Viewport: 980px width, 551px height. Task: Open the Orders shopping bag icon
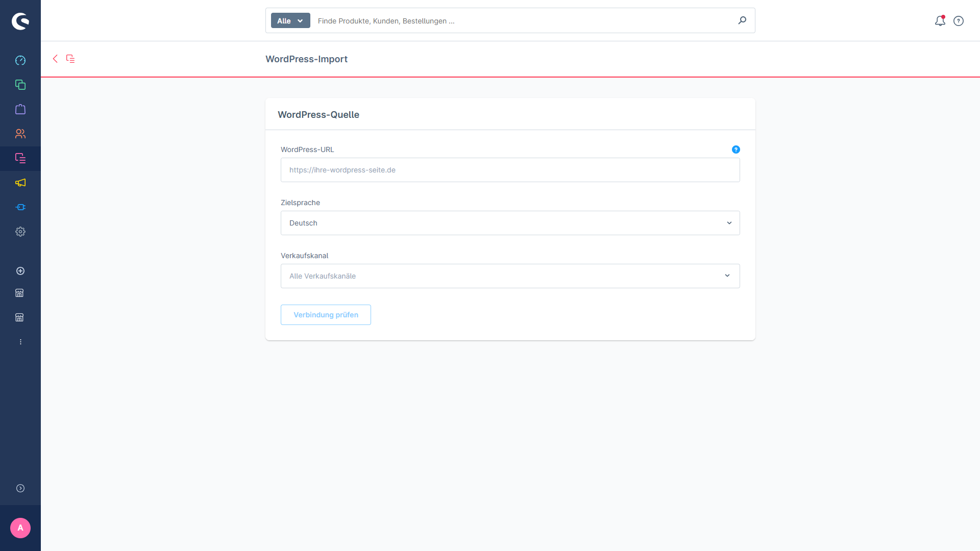pos(20,109)
